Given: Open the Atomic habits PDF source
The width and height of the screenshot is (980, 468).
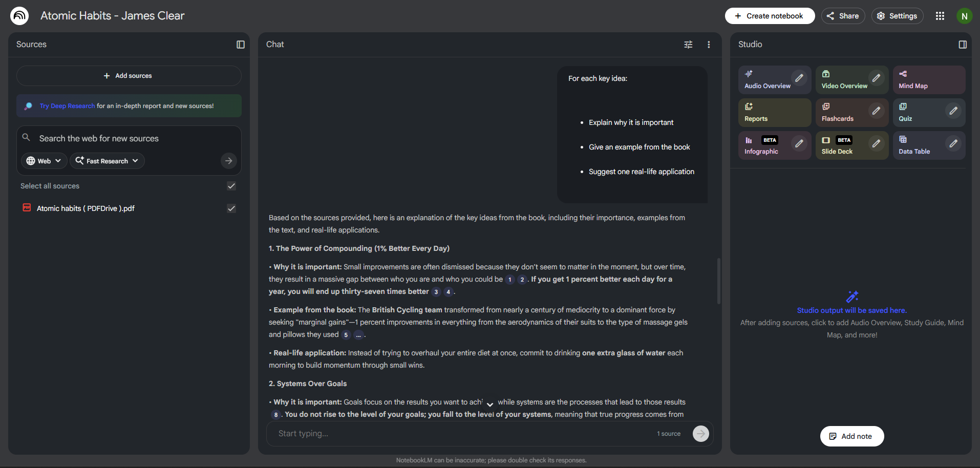Looking at the screenshot, I should [x=86, y=208].
